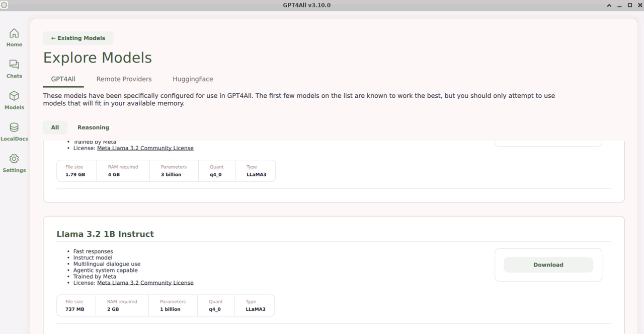This screenshot has width=644, height=334.
Task: Open Meta Llama 3.2 Community License link for 3B model
Action: 145,148
